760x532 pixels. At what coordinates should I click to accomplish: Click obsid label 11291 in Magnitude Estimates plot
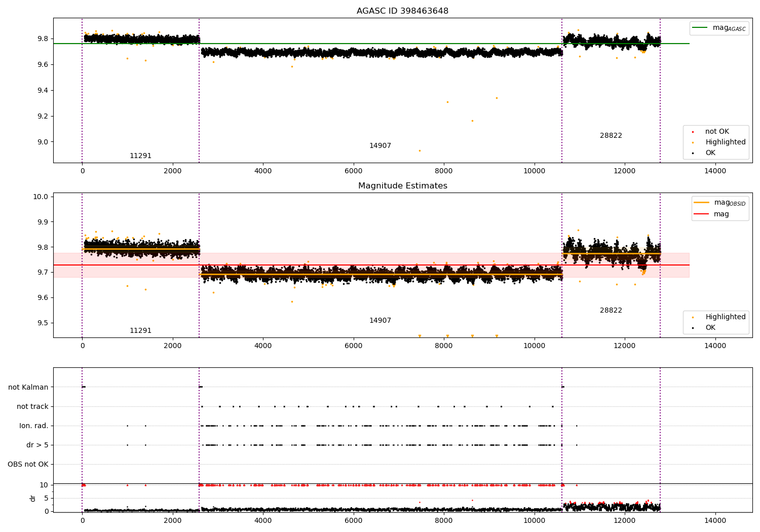(x=140, y=331)
